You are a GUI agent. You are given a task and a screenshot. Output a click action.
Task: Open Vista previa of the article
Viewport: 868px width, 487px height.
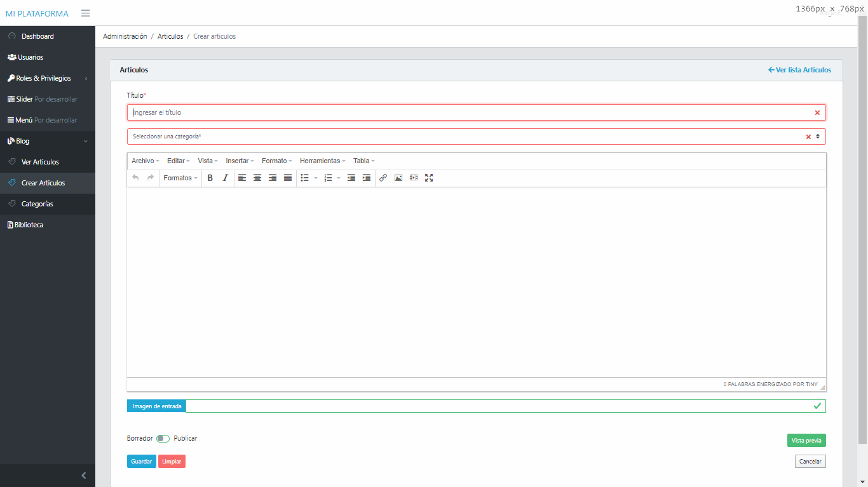[806, 441]
